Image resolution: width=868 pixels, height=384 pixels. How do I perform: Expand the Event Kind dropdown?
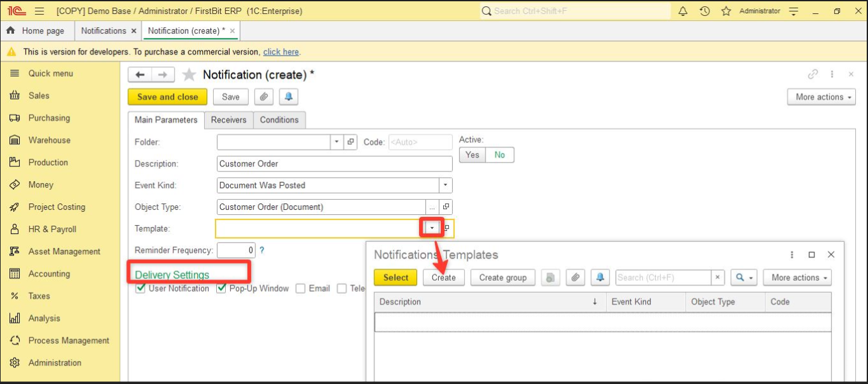446,185
